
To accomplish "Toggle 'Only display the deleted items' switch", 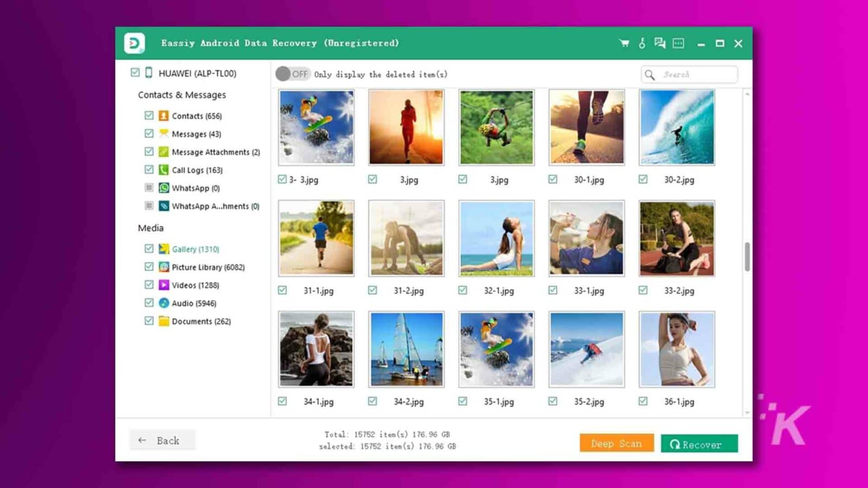I will point(292,74).
